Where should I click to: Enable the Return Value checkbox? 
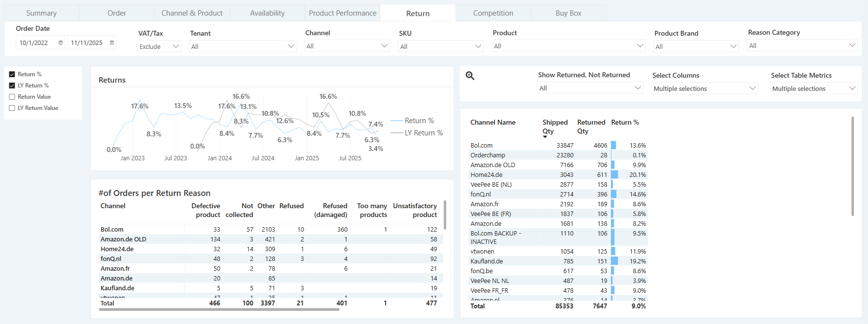tap(12, 97)
